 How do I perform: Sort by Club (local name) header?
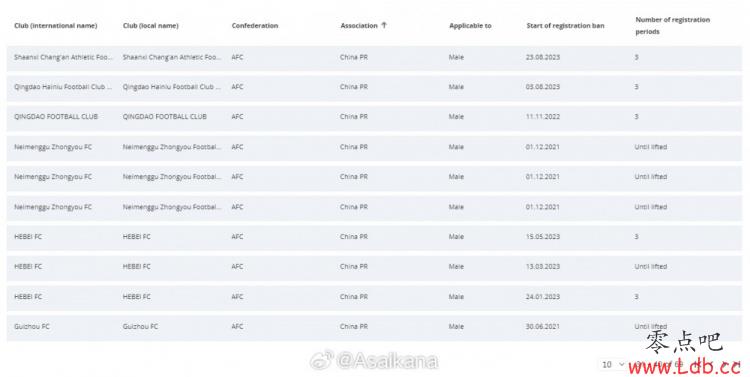coord(151,25)
